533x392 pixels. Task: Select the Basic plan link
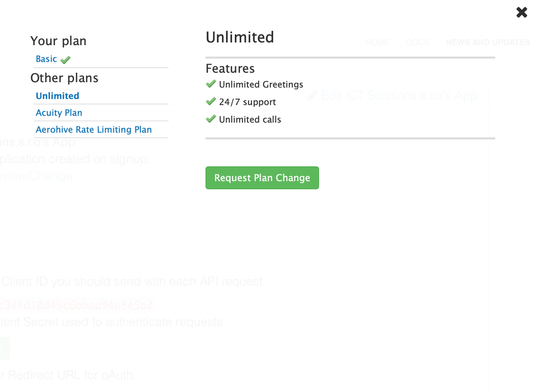[x=46, y=59]
